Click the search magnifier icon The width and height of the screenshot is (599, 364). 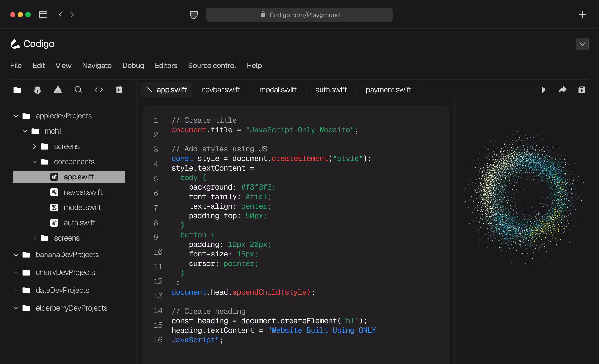tap(78, 90)
